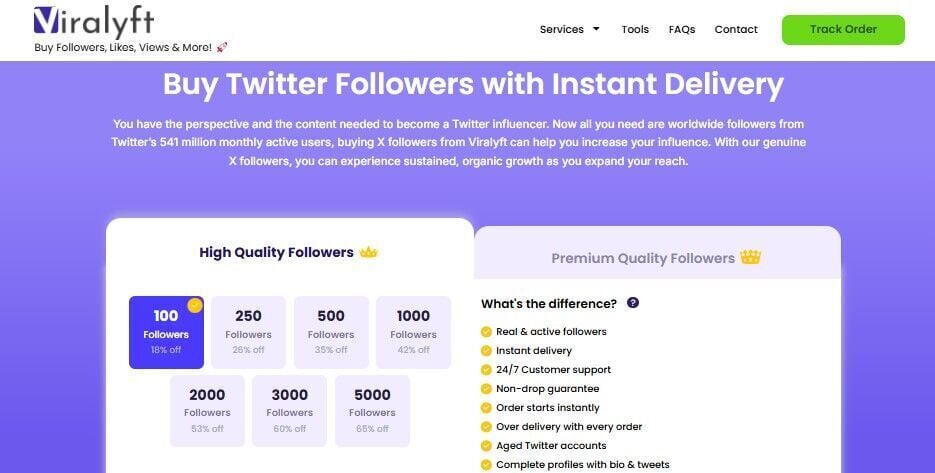Click the checkmark icon next to Aged Twitter accounts
Viewport: 935px width, 473px height.
tap(486, 446)
